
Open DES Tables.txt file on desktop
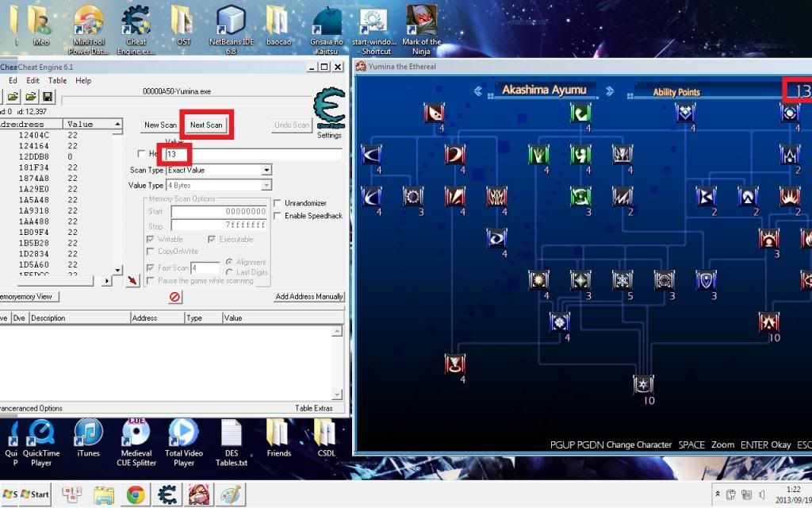(x=232, y=443)
